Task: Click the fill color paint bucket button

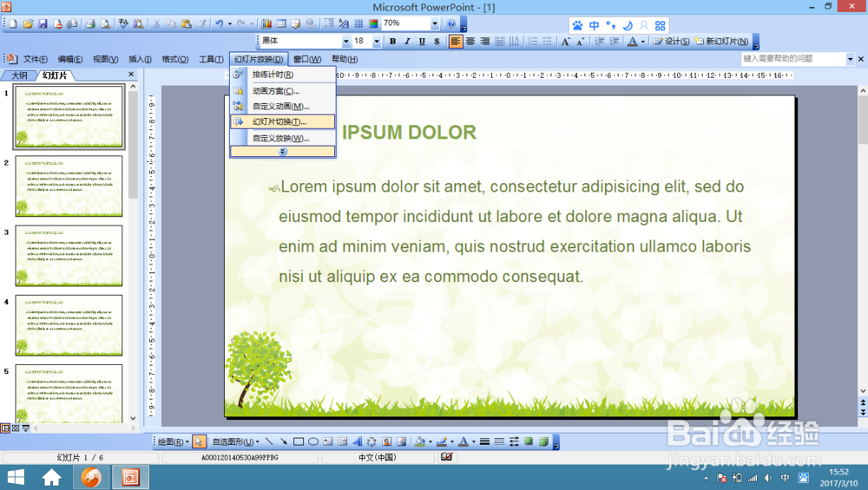Action: (x=420, y=441)
